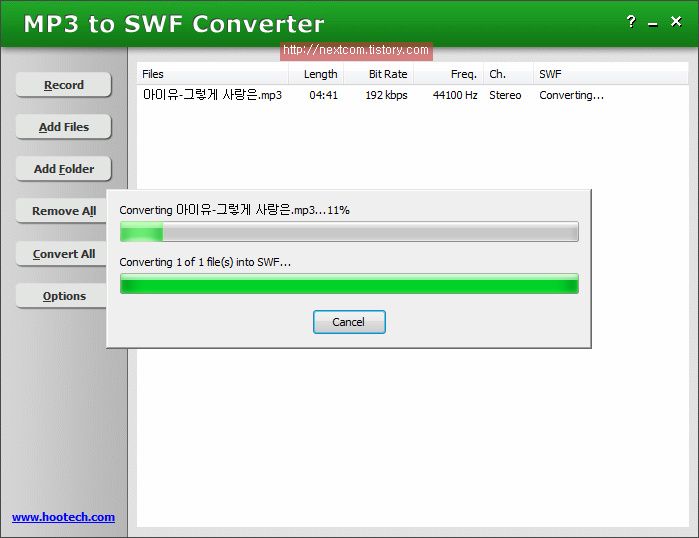Click the 'Converting 1 of 1 file(s)' label
The image size is (699, 538).
pos(205,262)
